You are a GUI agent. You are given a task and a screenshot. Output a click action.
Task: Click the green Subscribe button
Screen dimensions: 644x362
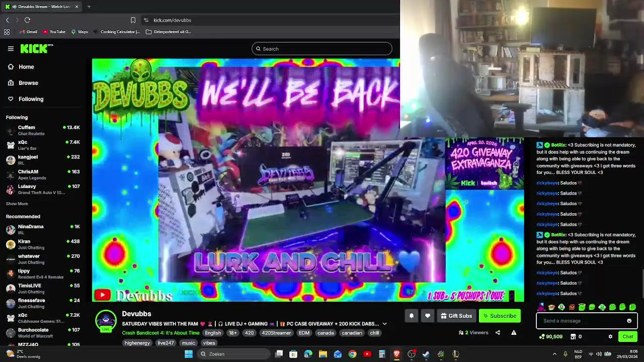(500, 316)
